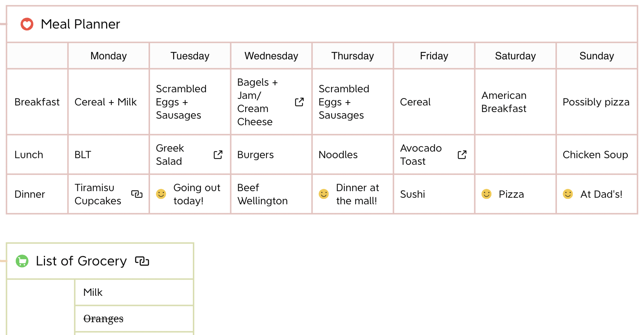Select the Wednesday column header
The height and width of the screenshot is (335, 644).
pyautogui.click(x=272, y=56)
